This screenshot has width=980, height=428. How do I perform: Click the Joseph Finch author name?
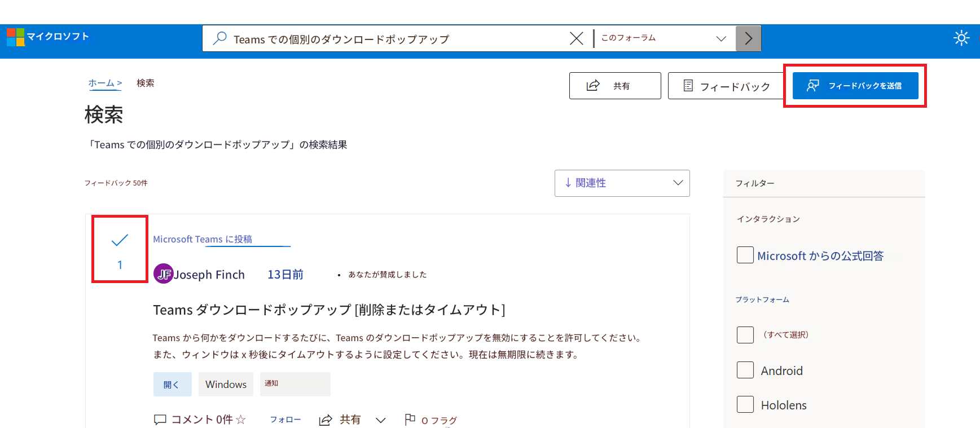(209, 275)
